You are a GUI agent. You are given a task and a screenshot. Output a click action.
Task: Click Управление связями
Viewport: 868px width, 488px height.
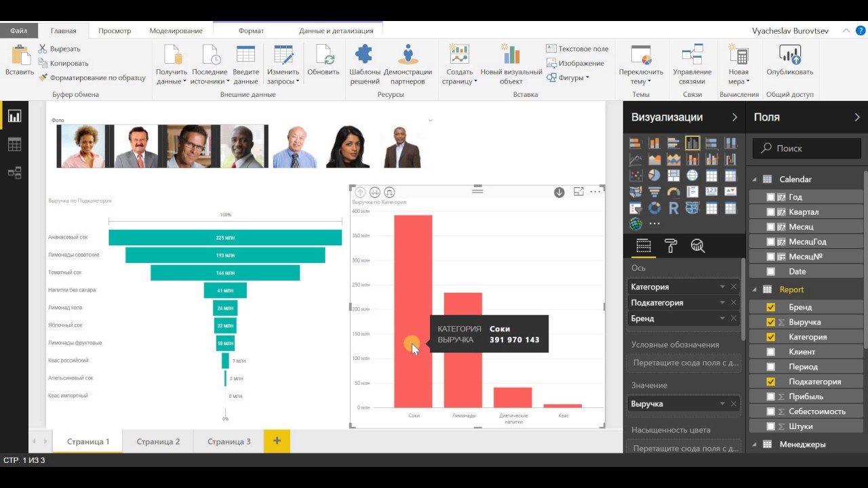692,64
